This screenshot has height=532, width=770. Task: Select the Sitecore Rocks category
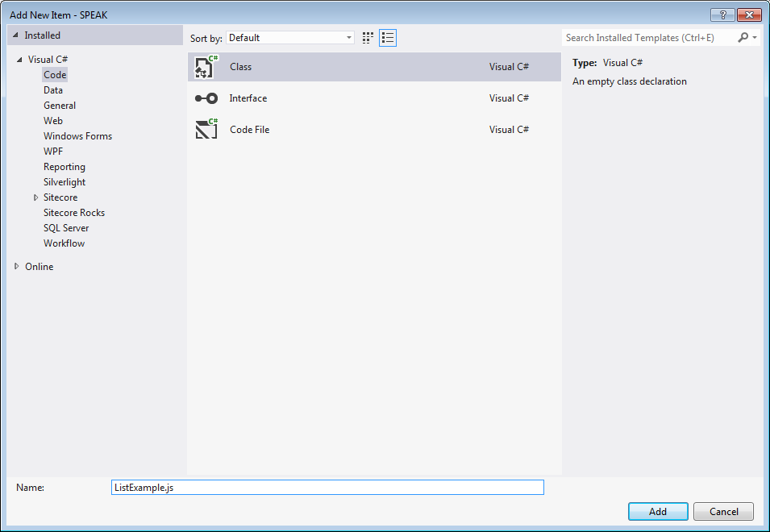point(74,213)
